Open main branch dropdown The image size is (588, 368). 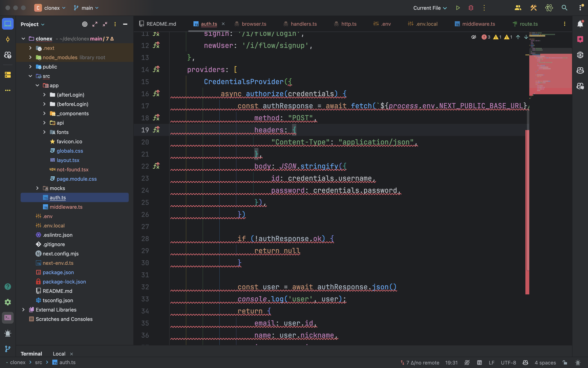(x=86, y=8)
